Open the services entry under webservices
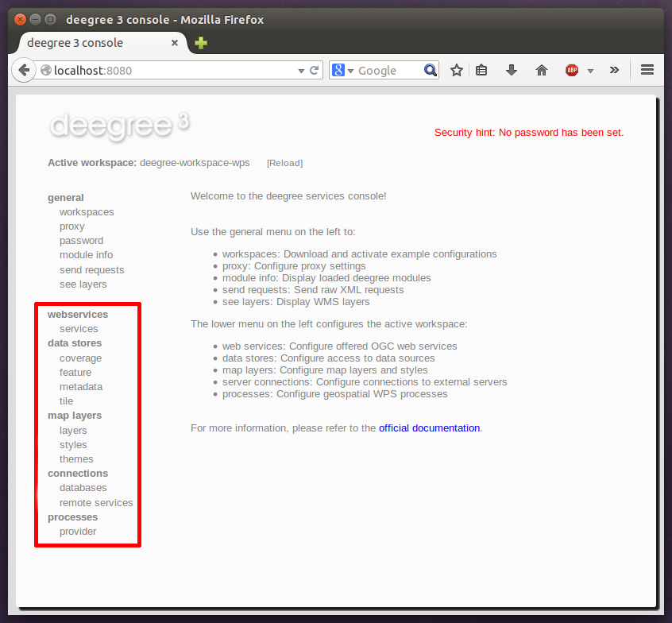 (79, 328)
